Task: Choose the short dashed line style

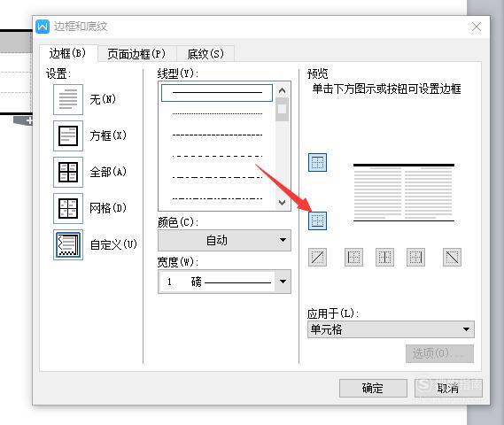Action: coord(217,135)
